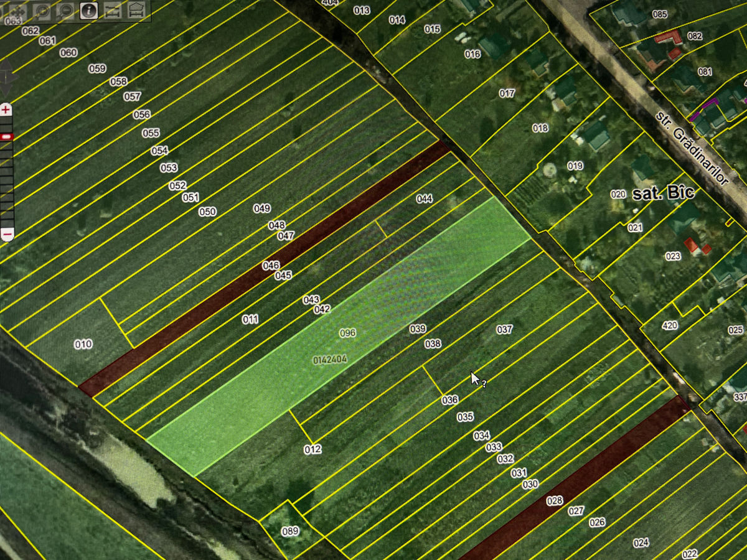Click parcel label 026
The width and height of the screenshot is (747, 560).
click(597, 522)
